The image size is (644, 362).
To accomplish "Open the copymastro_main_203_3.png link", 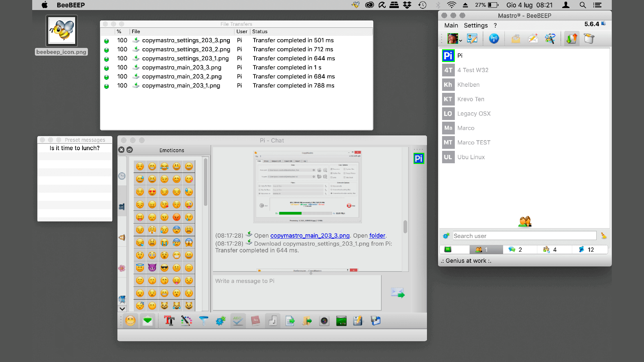I will [x=310, y=235].
